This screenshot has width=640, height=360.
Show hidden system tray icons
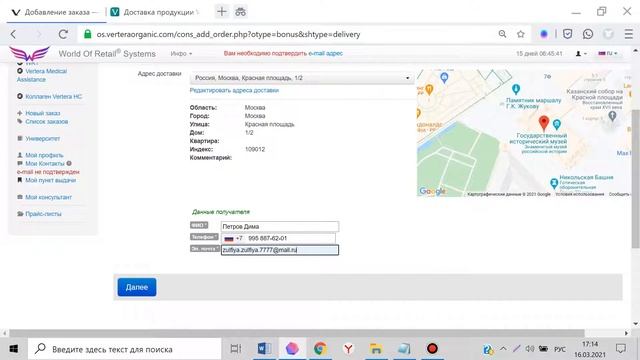[x=503, y=349]
